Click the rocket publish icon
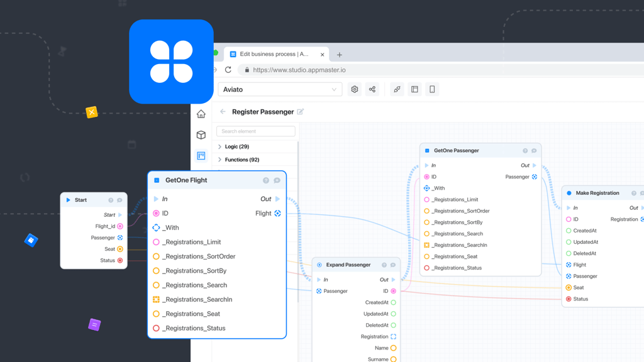Screen dimensions: 644x362 [397, 89]
